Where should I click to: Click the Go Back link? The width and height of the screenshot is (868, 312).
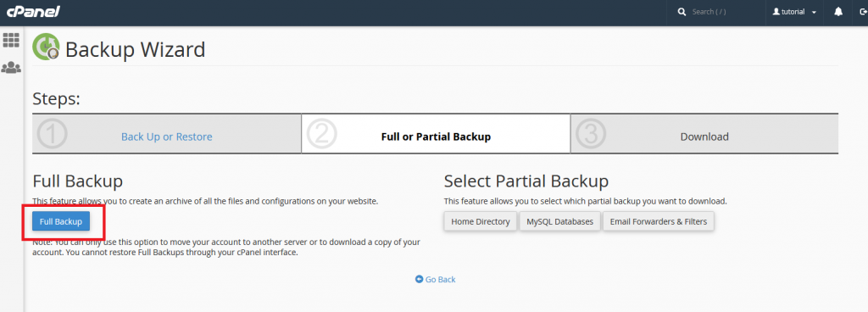tap(440, 280)
